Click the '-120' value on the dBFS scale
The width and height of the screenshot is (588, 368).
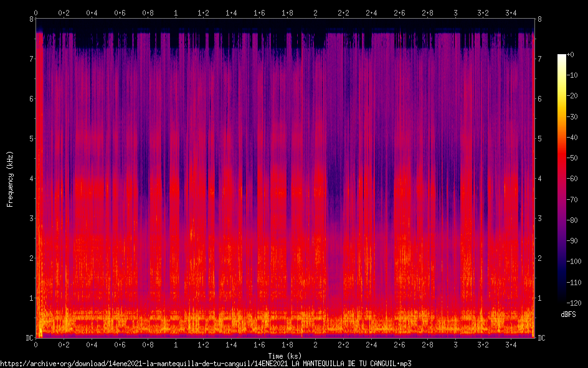click(574, 303)
